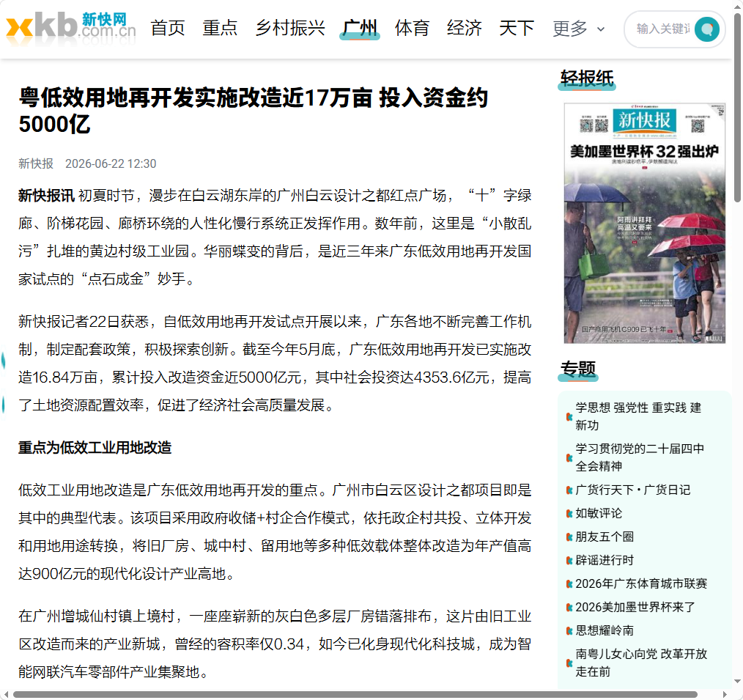
Task: Open the 经济 navigation item
Action: [465, 28]
